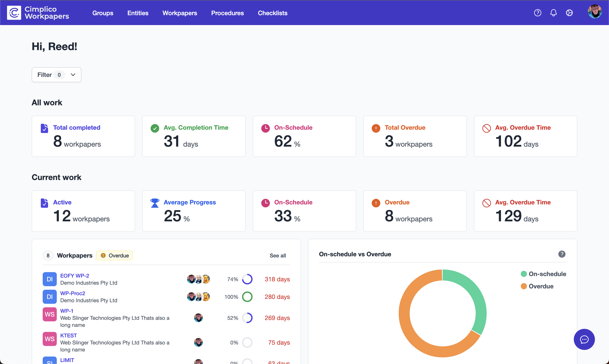Click the assignee avatars on EOFY WP-2 row
This screenshot has width=609, height=364.
198,279
